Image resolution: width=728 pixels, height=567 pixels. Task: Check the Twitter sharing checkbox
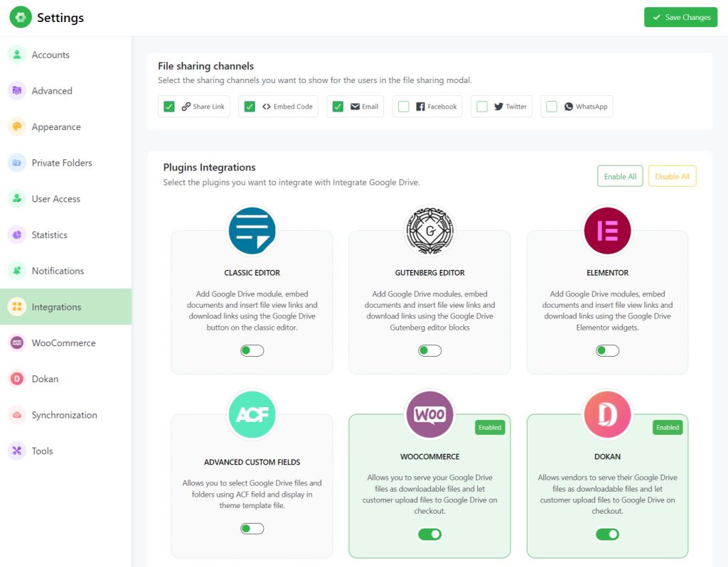coord(483,107)
